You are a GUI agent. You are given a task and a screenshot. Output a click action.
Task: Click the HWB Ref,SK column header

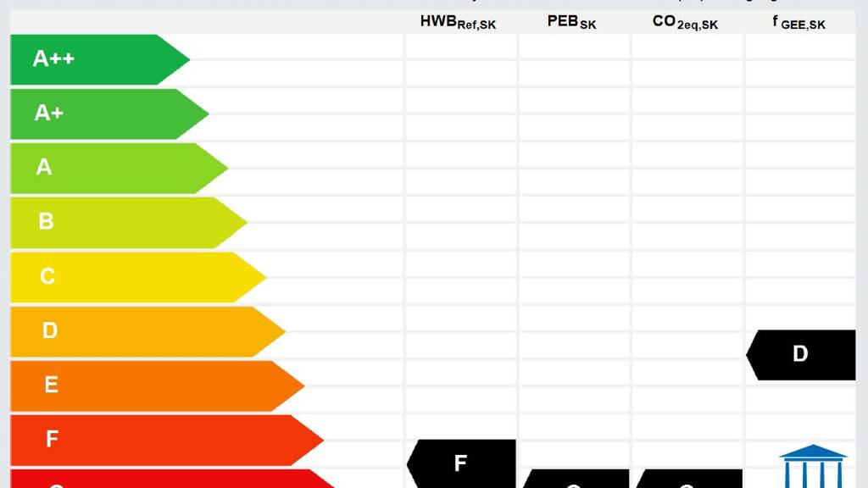[458, 22]
